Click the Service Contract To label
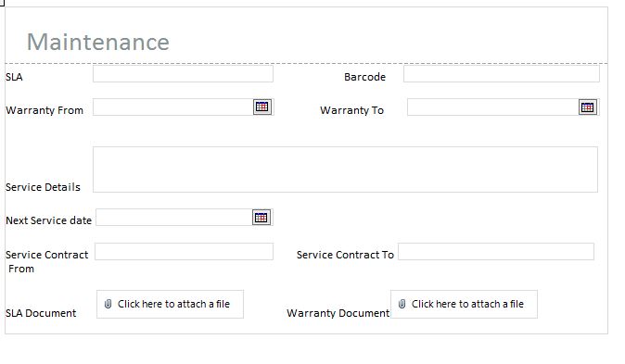The width and height of the screenshot is (625, 364). tap(345, 255)
